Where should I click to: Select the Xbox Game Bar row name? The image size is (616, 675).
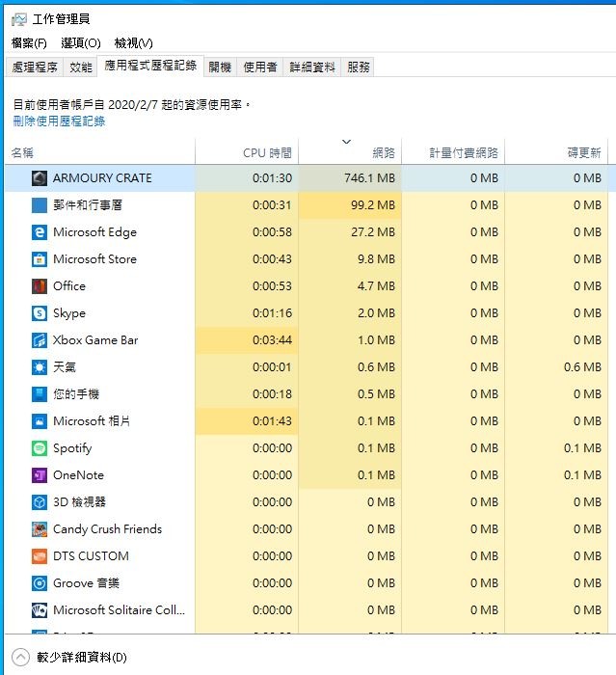pos(95,340)
